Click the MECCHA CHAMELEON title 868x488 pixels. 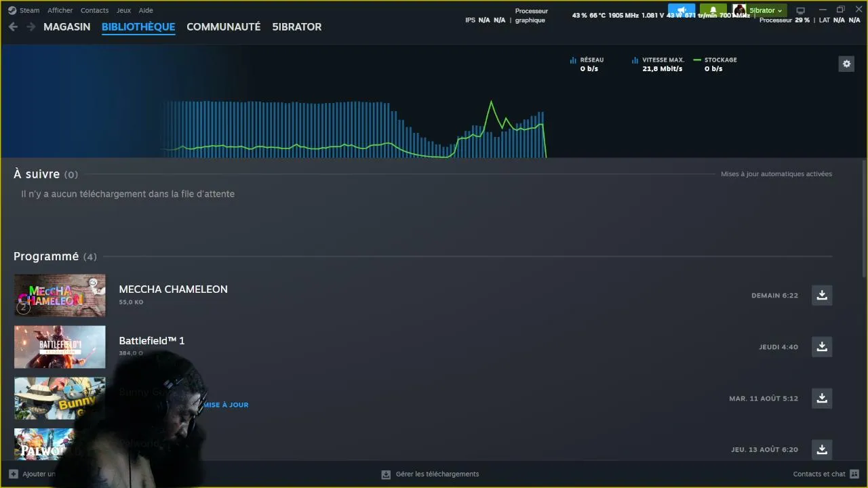coord(173,289)
